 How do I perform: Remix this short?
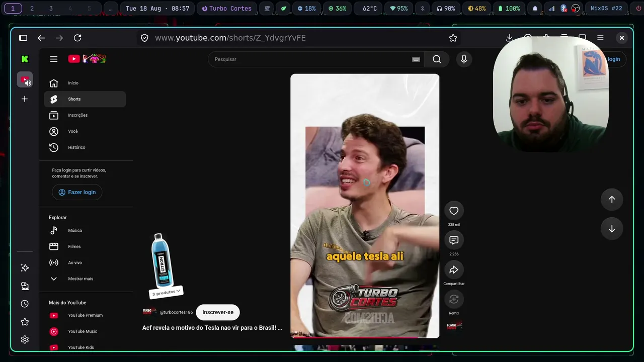pyautogui.click(x=454, y=300)
